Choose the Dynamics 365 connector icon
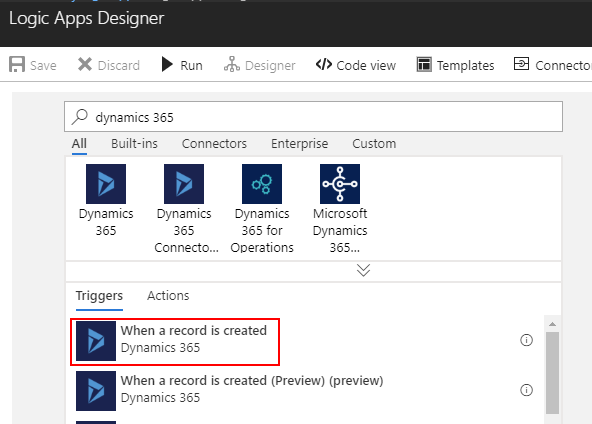 (x=106, y=184)
